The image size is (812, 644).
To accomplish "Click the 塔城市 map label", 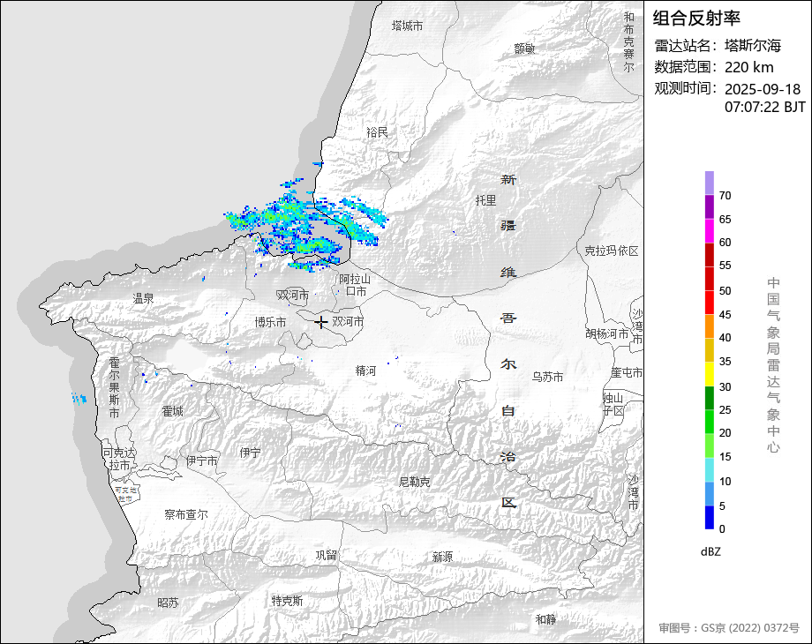I will [x=408, y=26].
